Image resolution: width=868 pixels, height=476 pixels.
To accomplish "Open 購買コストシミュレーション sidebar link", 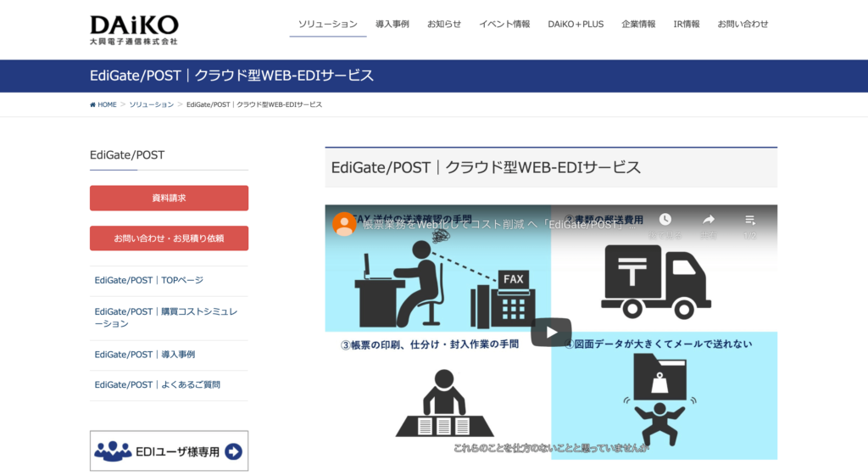I will pos(166,317).
